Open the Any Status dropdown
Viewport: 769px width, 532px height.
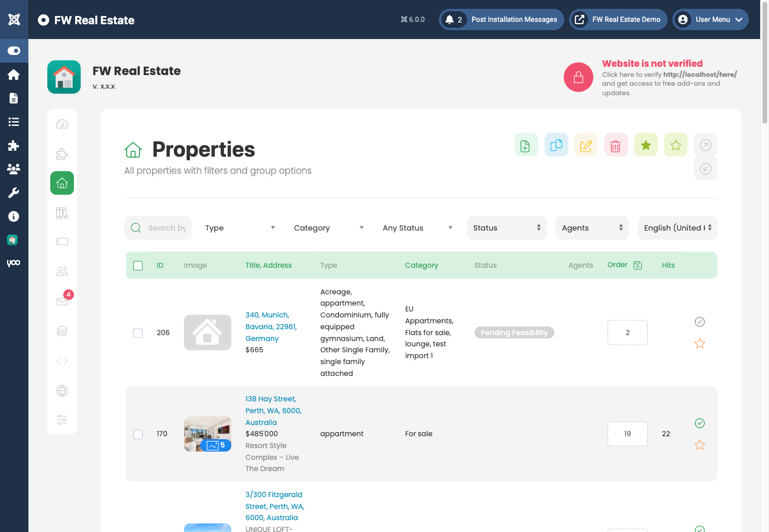click(417, 228)
